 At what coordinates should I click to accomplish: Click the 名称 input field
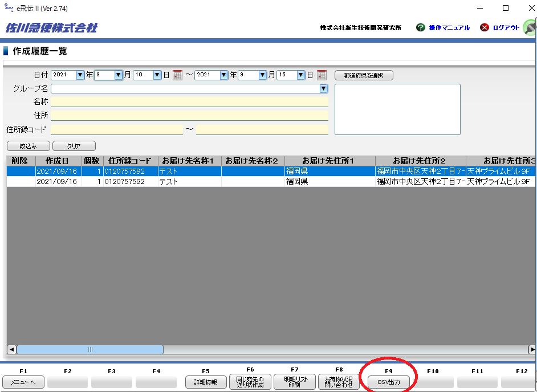pos(189,101)
